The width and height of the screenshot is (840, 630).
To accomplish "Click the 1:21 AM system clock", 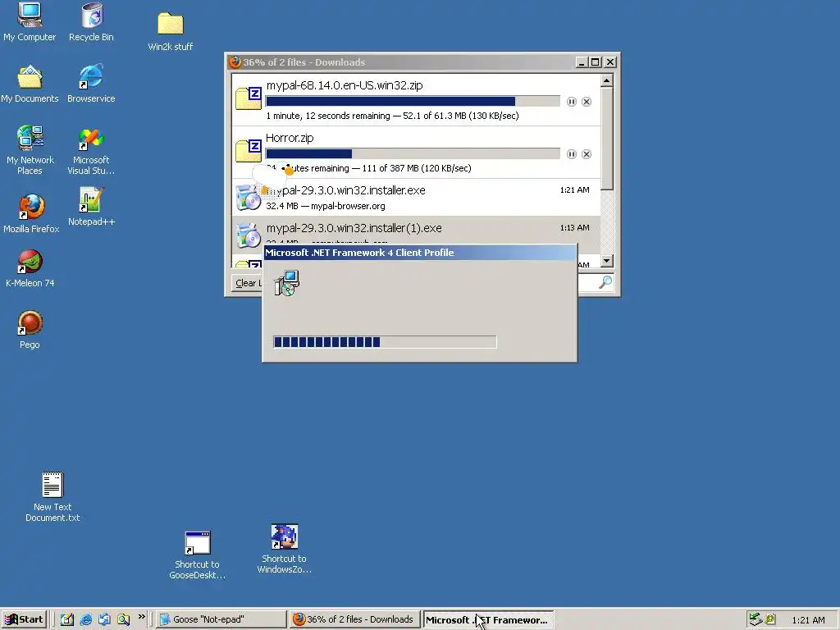I will pos(808,620).
